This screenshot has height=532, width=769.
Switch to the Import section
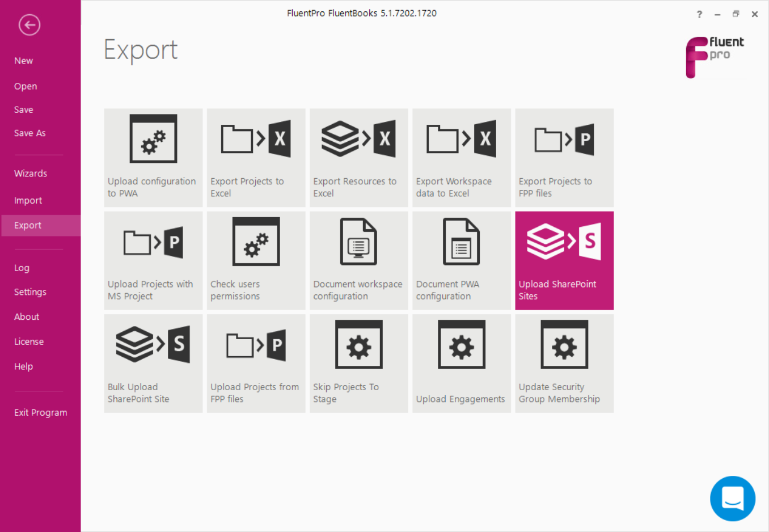(28, 200)
